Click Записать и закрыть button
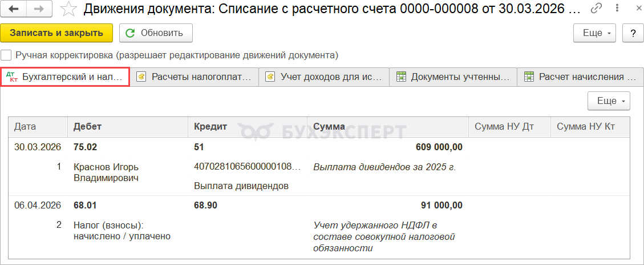The width and height of the screenshot is (644, 265). point(56,33)
